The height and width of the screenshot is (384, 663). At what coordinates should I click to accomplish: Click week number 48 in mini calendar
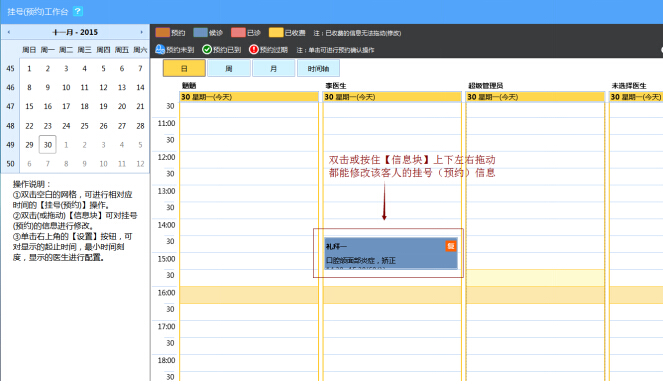11,126
